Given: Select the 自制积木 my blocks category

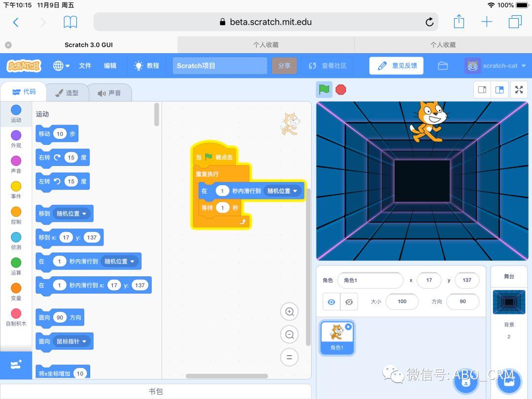Looking at the screenshot, I should [16, 317].
